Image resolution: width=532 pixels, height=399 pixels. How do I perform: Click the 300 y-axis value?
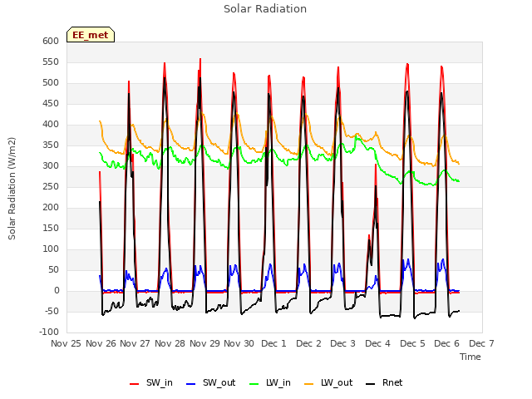coord(51,166)
